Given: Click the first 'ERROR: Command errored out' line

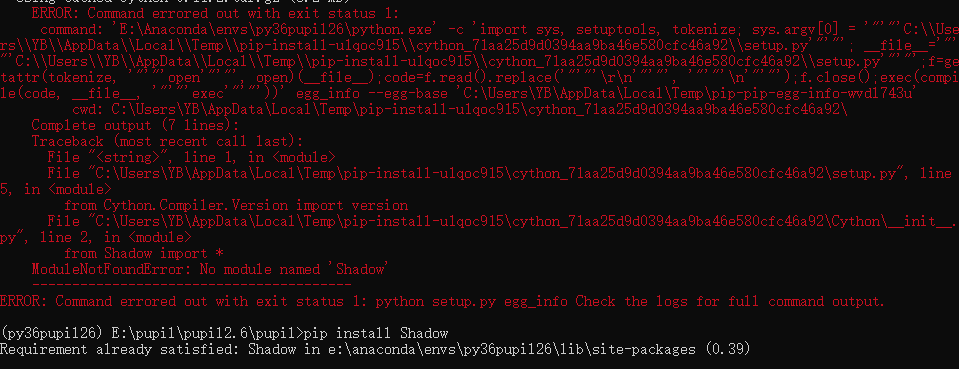Looking at the screenshot, I should coord(215,13).
